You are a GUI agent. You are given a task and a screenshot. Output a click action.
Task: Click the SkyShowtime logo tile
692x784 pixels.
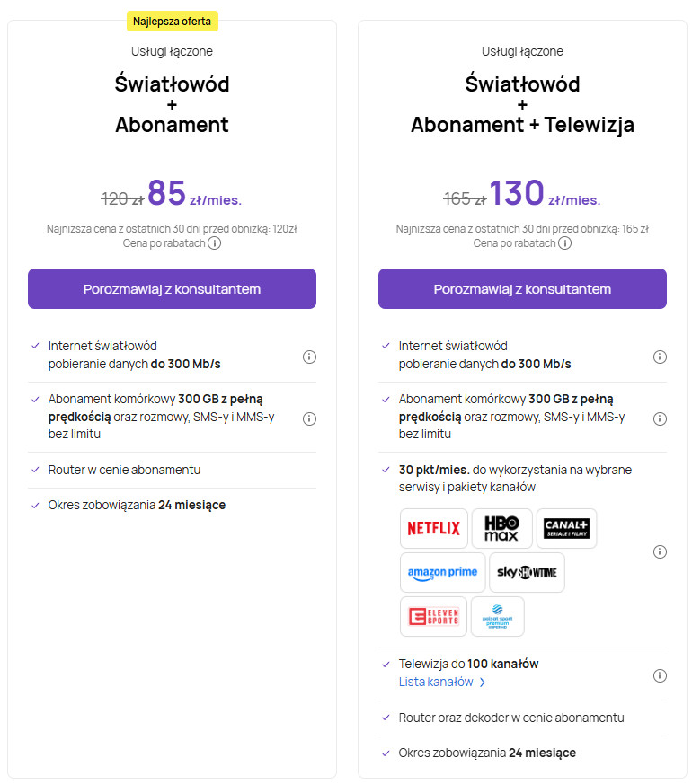coord(527,572)
